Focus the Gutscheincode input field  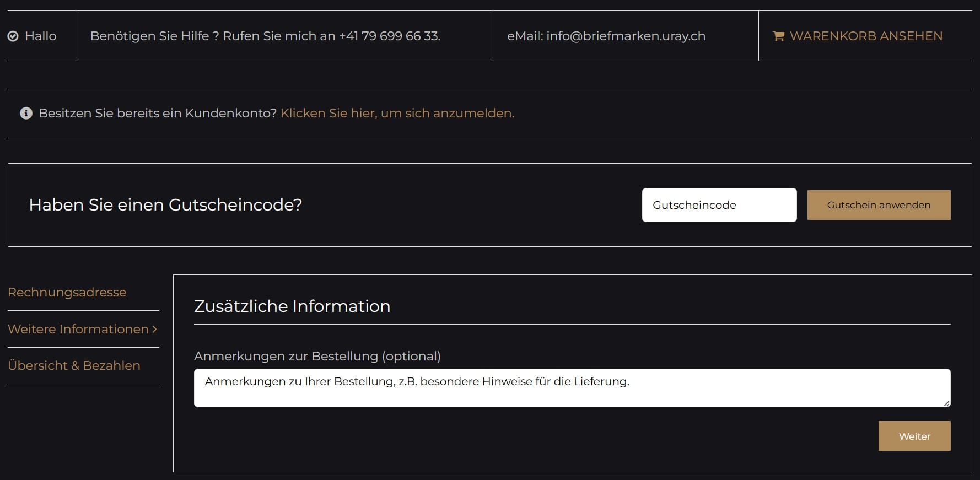[x=719, y=205]
